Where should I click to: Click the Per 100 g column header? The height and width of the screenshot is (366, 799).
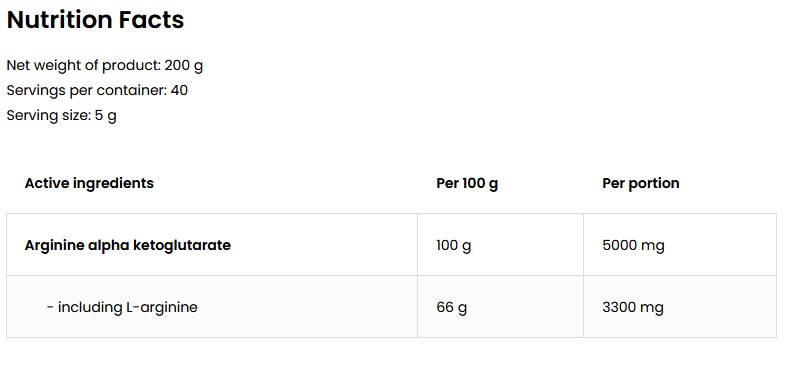point(467,184)
